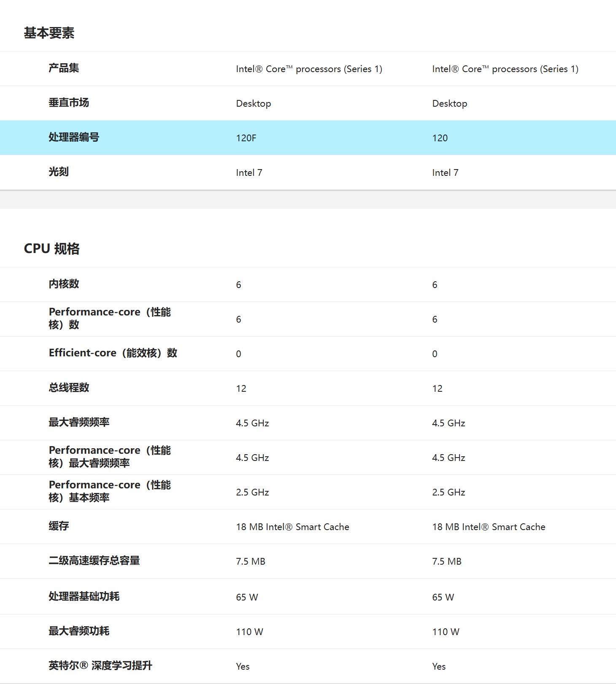The width and height of the screenshot is (616, 684).
Task: Click the 最大睿频功耗 label
Action: (79, 631)
